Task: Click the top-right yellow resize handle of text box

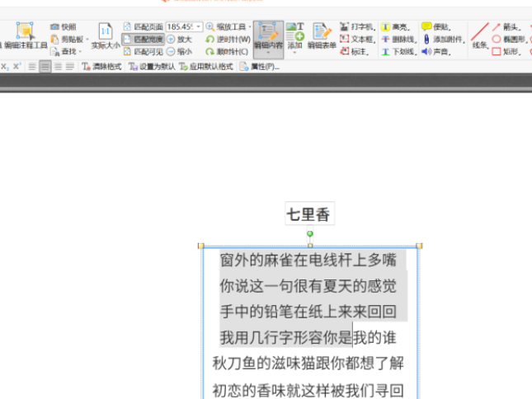Action: pos(419,246)
